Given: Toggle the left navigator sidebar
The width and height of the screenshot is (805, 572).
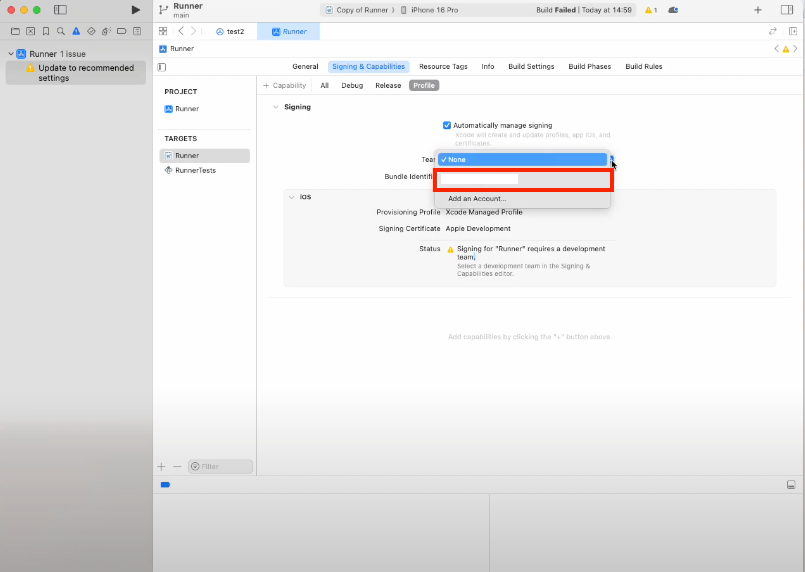Looking at the screenshot, I should tap(60, 10).
